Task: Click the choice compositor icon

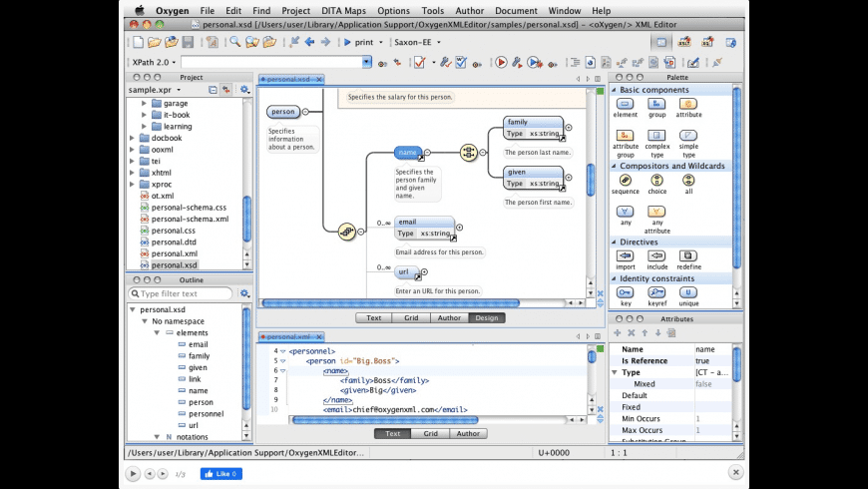Action: [656, 180]
